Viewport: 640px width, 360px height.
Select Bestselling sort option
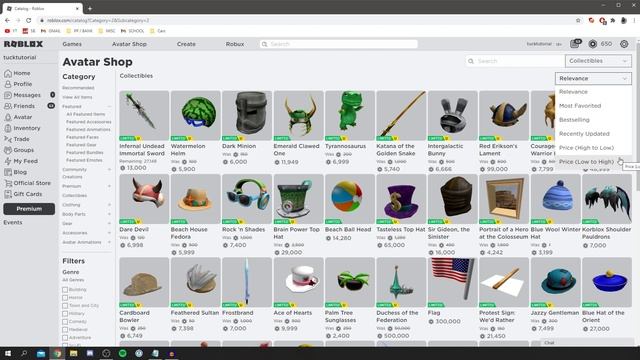pos(593,120)
